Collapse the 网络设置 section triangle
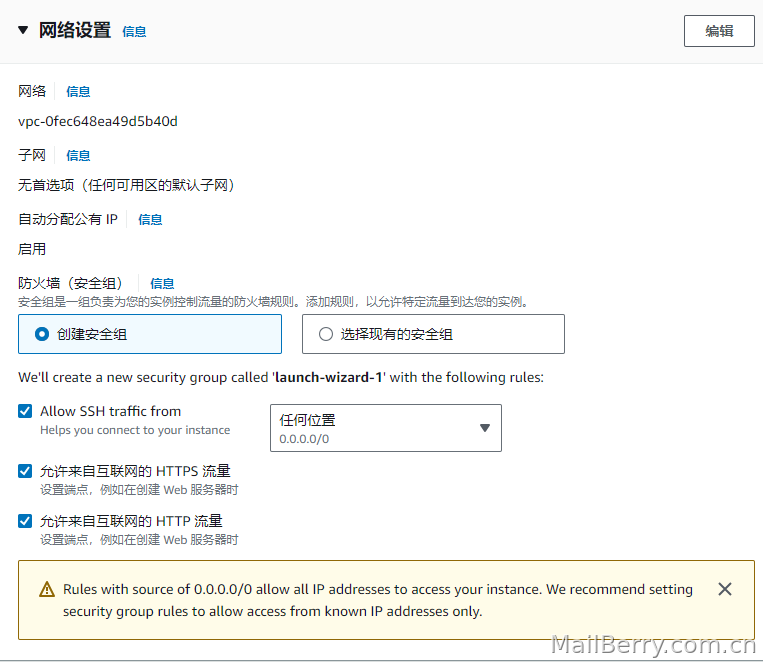763x662 pixels. 23,30
